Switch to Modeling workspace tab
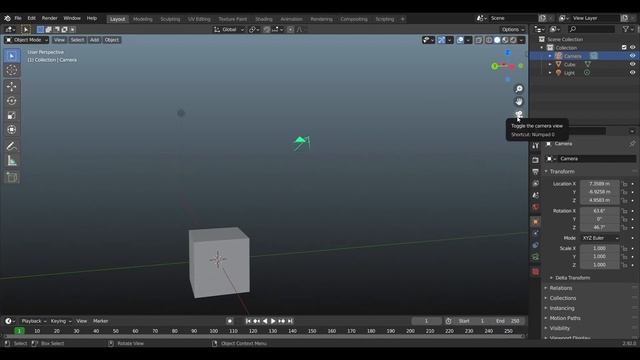Viewport: 640px width, 360px height. pyautogui.click(x=142, y=19)
